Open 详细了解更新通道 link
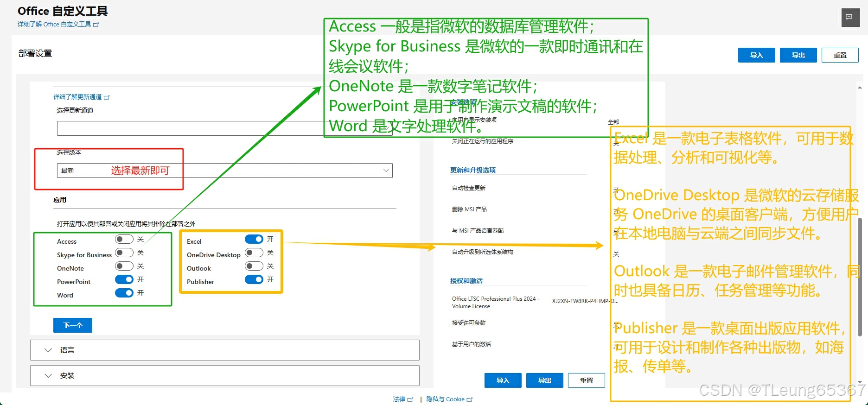868x405 pixels. tap(82, 97)
